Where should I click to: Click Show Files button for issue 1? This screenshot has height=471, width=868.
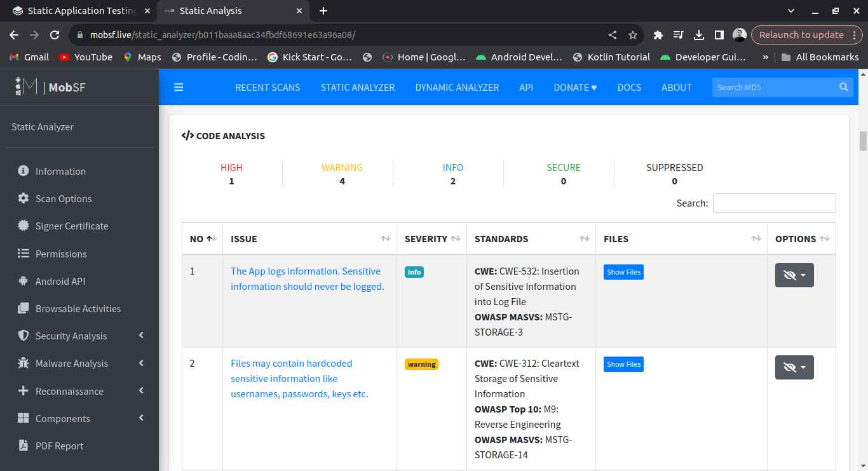pos(623,272)
